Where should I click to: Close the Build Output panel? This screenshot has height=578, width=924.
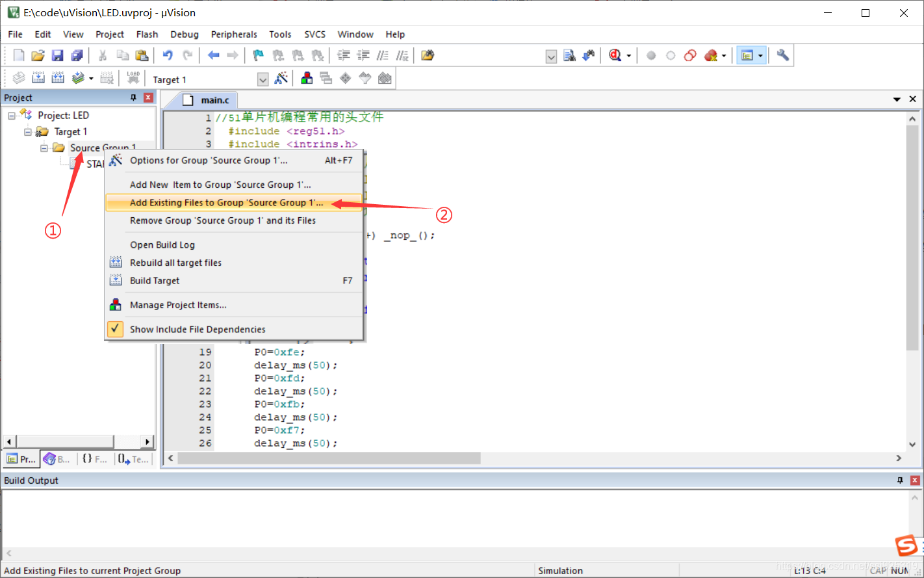(x=915, y=480)
